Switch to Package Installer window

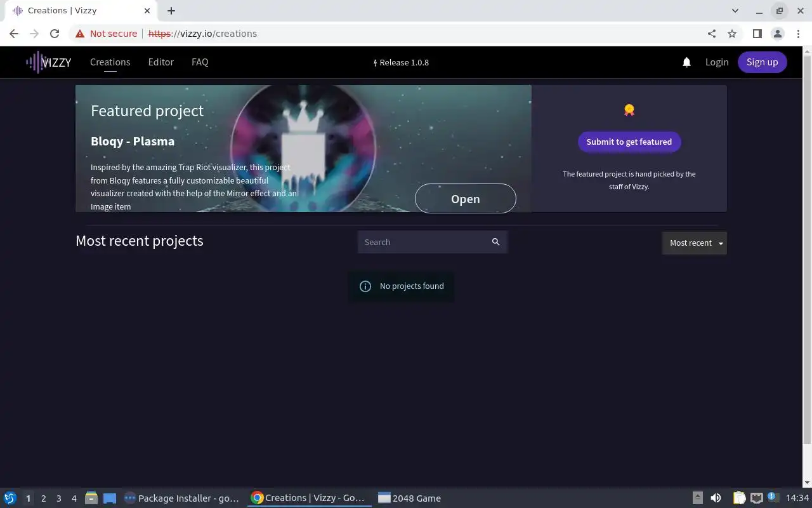pos(182,498)
